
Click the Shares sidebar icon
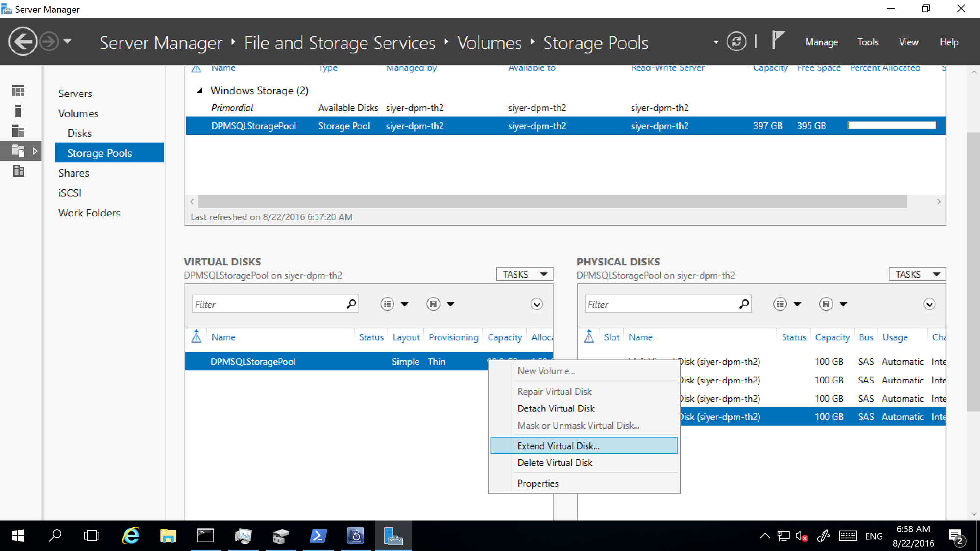coord(74,173)
